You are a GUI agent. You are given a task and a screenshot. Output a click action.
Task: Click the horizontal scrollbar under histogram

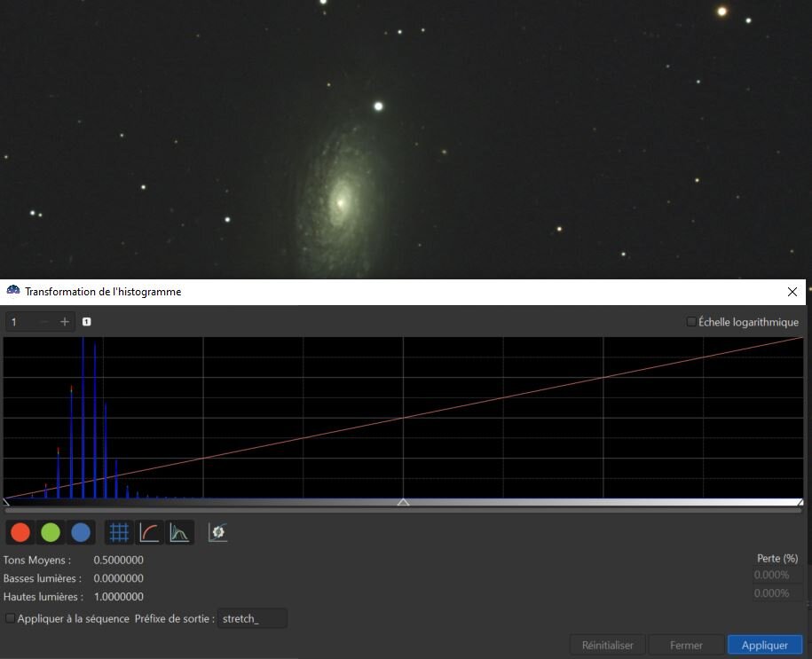404,510
